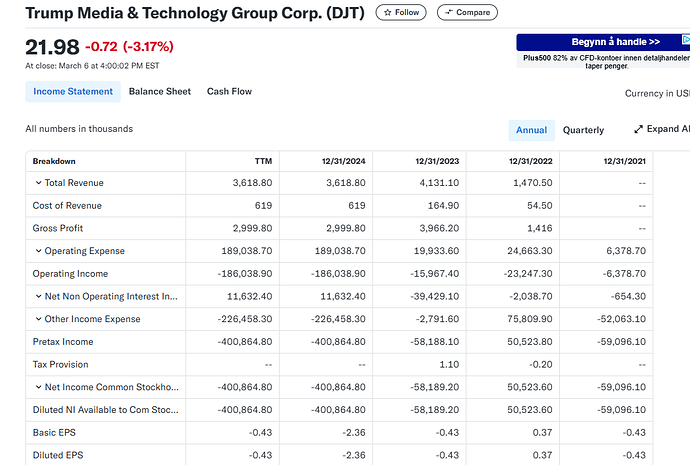Viewport: 690px width, 465px height.
Task: Click interest value -39,429.10
Action: pos(435,297)
